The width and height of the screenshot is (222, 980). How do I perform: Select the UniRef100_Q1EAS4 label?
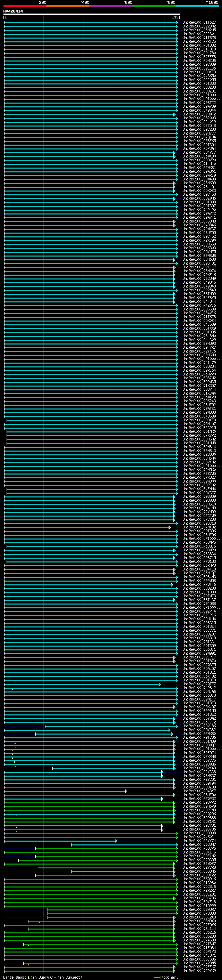click(x=199, y=948)
